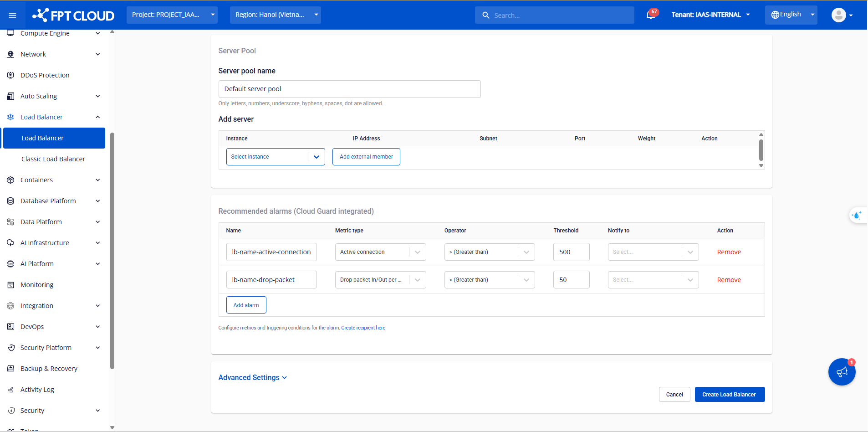Open Notify to dropdown for drop-packet alarm
This screenshot has height=432, width=868.
[653, 280]
